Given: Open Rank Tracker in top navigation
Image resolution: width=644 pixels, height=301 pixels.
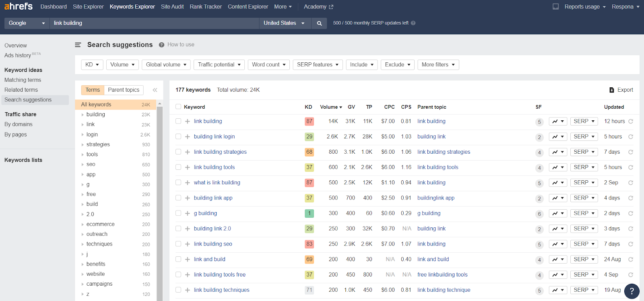Looking at the screenshot, I should [206, 7].
